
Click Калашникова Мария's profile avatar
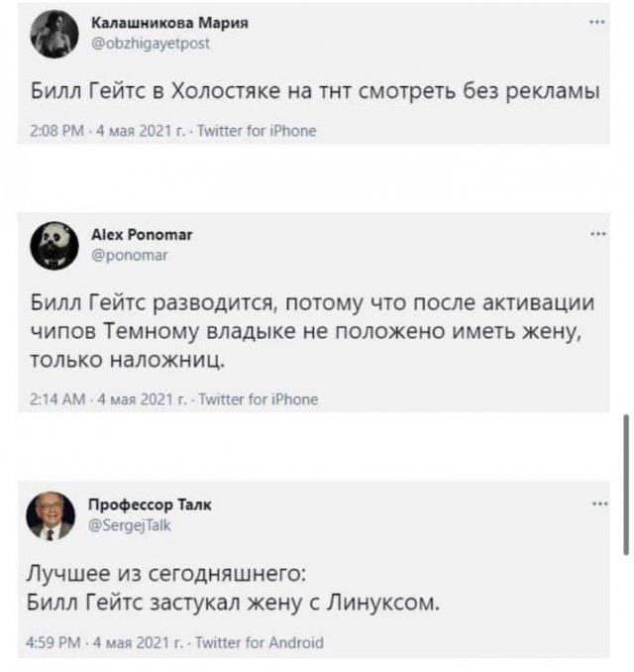(50, 35)
